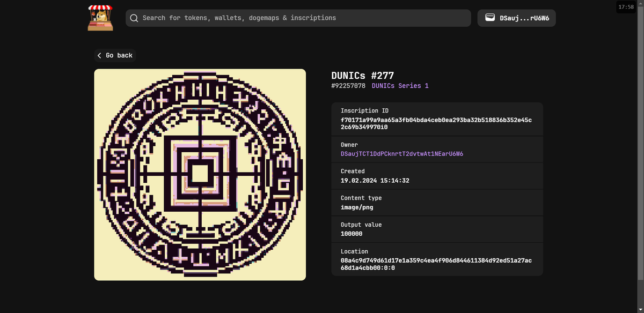Select the DUNICs #277 title

tap(363, 76)
